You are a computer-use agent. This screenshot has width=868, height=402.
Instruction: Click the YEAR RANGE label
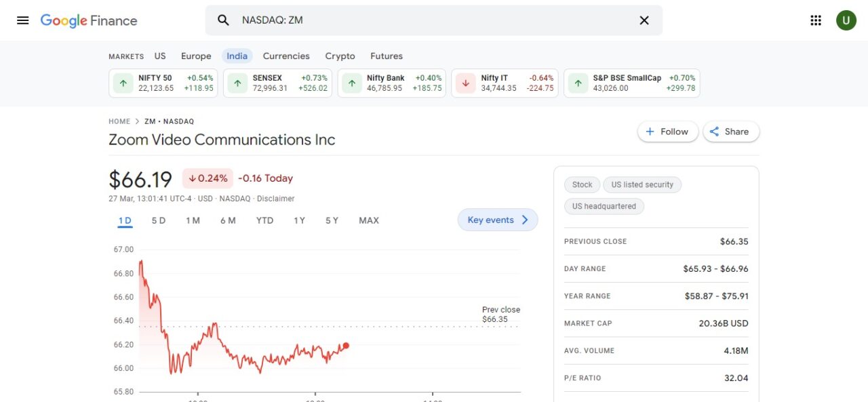pyautogui.click(x=587, y=296)
